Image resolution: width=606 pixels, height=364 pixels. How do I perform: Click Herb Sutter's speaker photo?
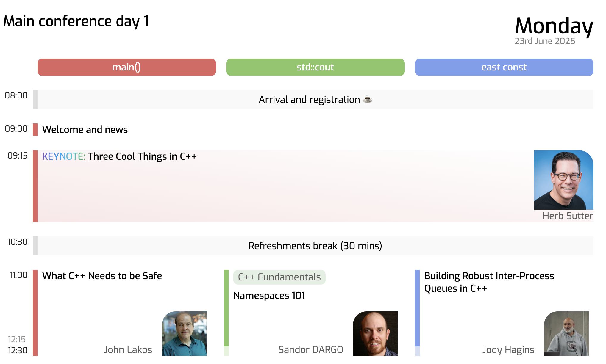[x=563, y=180]
